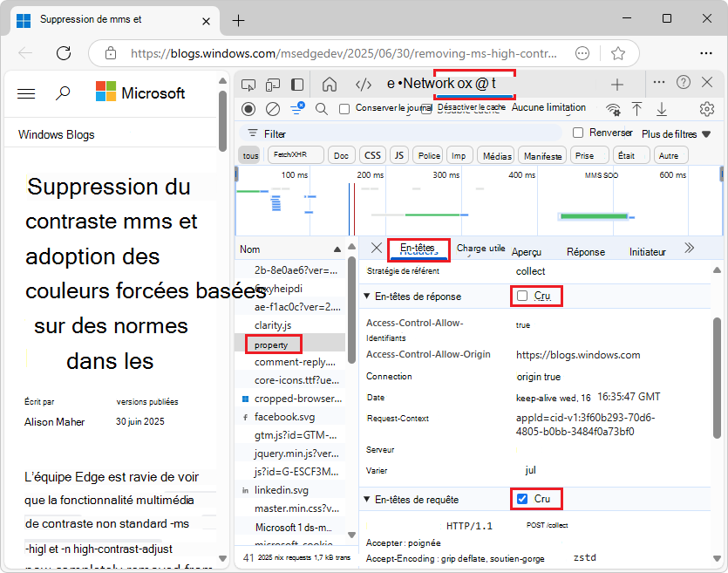This screenshot has height=573, width=728.
Task: Select the property request in list
Action: click(273, 344)
